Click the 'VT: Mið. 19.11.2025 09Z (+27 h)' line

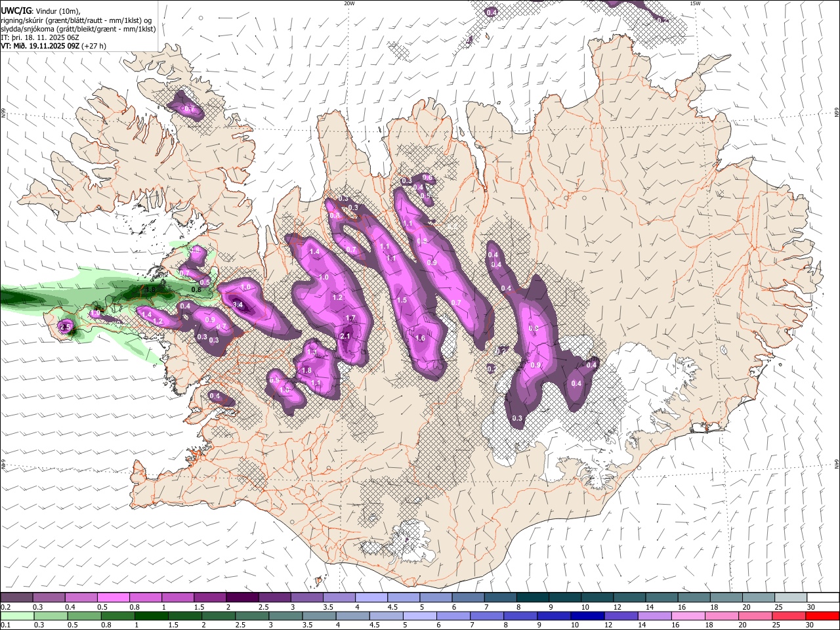pos(53,46)
